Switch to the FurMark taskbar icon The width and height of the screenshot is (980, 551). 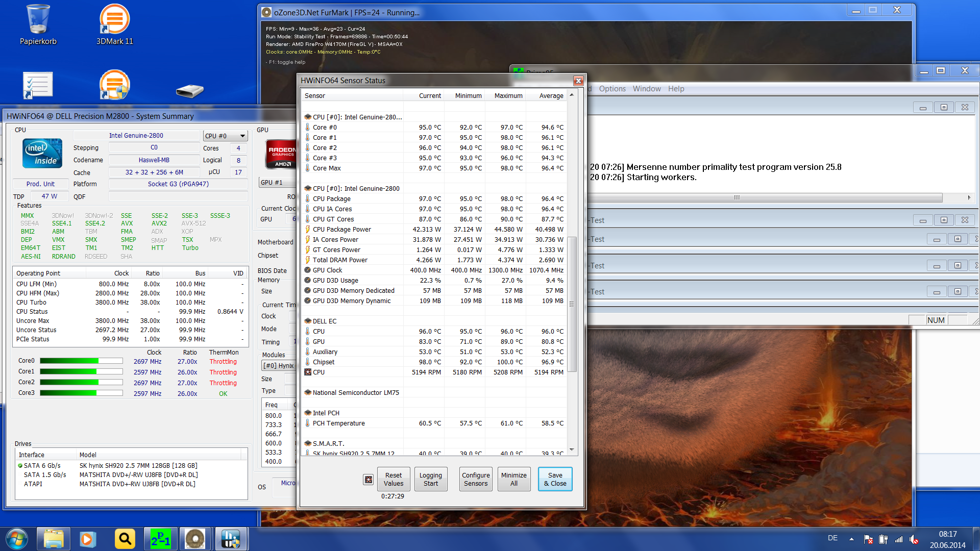pos(195,539)
